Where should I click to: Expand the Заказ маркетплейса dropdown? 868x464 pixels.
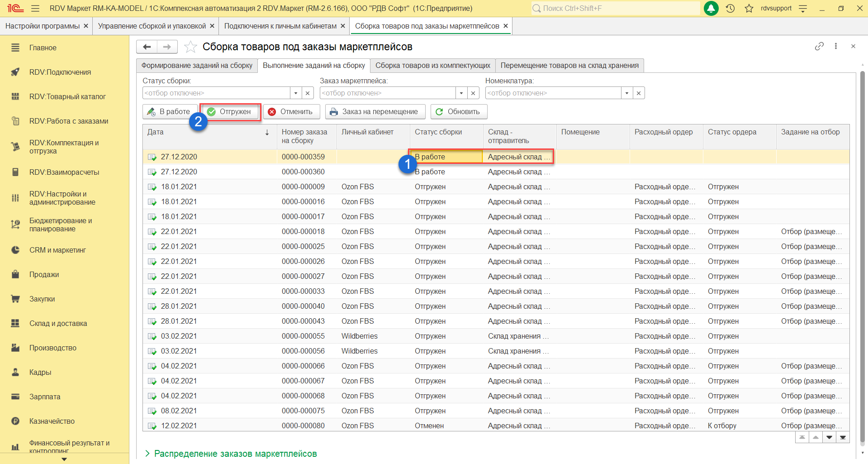point(461,93)
